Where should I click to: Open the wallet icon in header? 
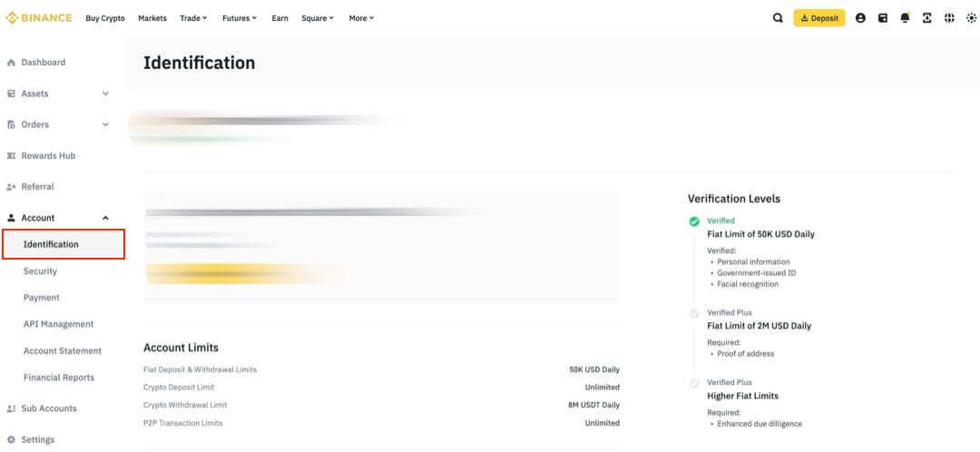point(882,18)
